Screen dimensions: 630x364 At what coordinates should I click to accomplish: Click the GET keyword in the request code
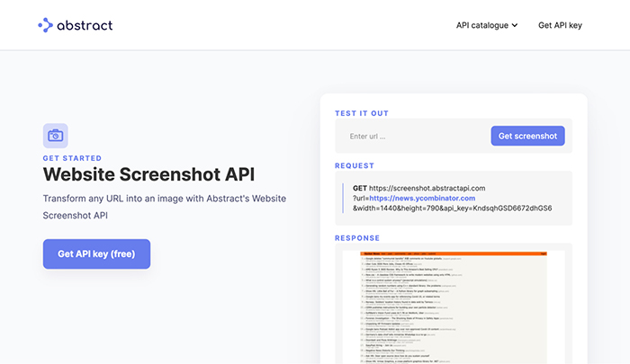(359, 188)
